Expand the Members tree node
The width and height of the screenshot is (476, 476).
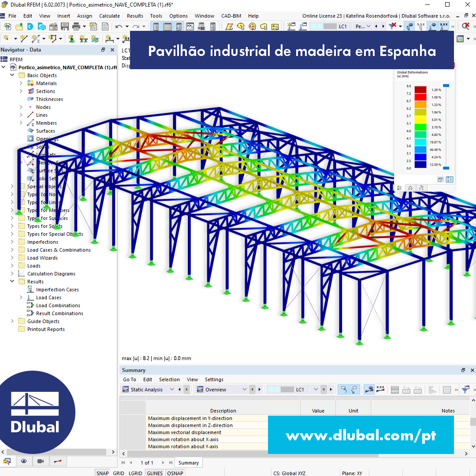click(21, 123)
